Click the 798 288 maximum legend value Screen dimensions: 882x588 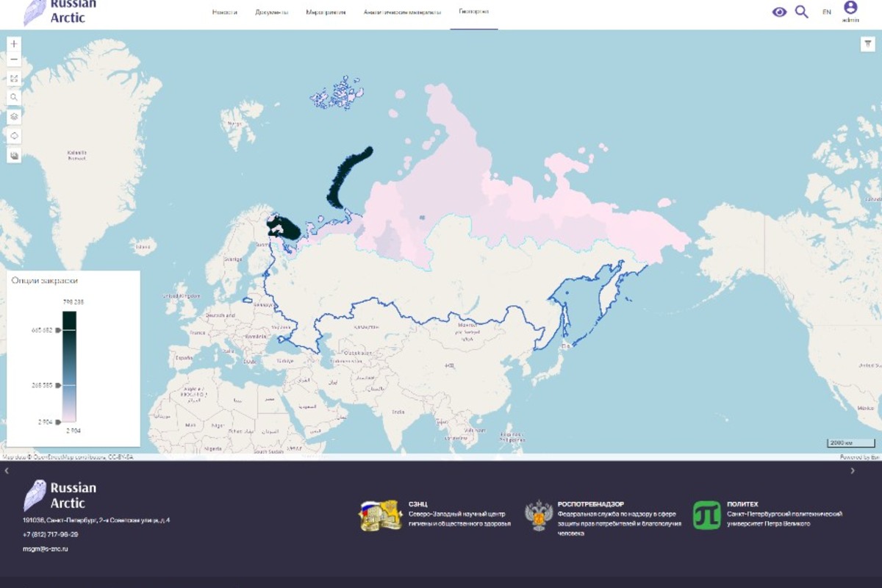coord(73,302)
